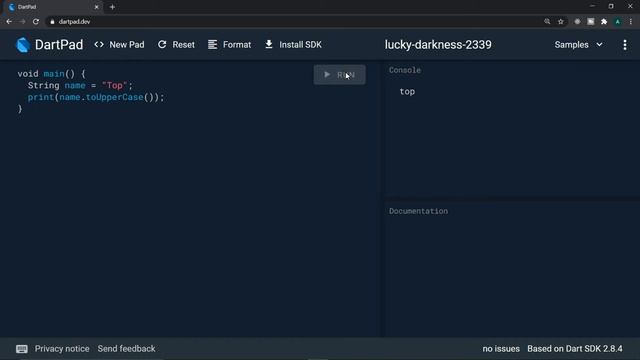The width and height of the screenshot is (640, 360).
Task: Close the DartPad browser tab
Action: (x=97, y=7)
